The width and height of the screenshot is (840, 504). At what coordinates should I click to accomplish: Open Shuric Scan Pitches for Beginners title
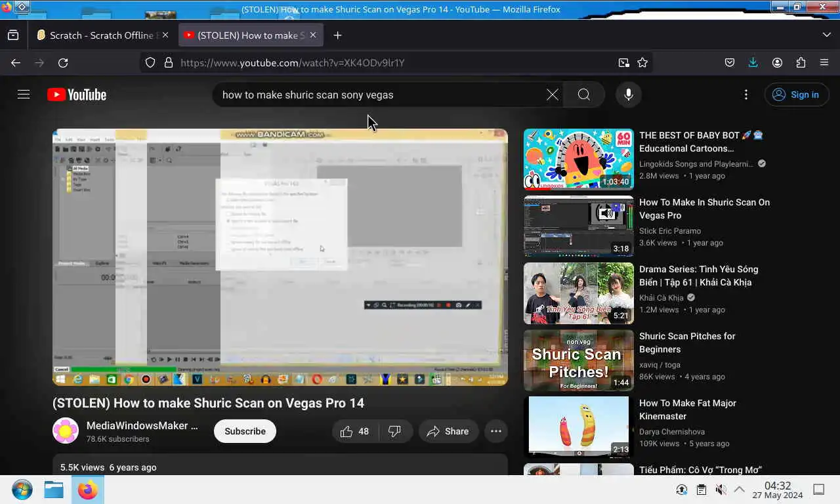687,343
